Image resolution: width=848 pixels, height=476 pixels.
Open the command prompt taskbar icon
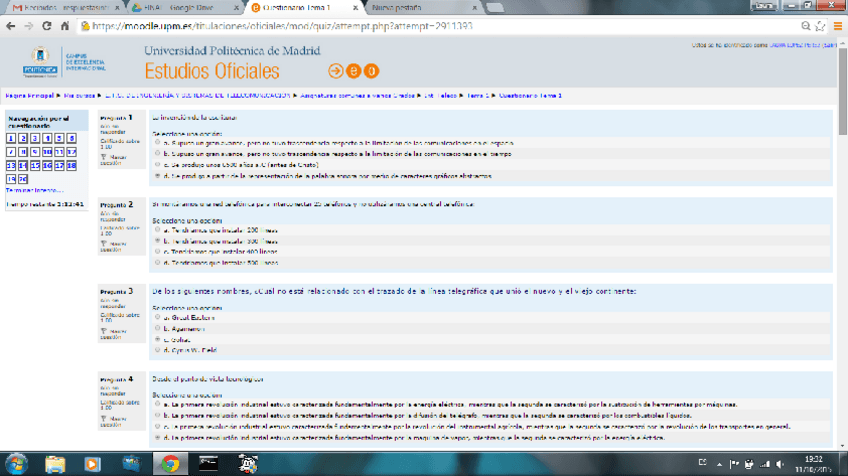pyautogui.click(x=208, y=464)
